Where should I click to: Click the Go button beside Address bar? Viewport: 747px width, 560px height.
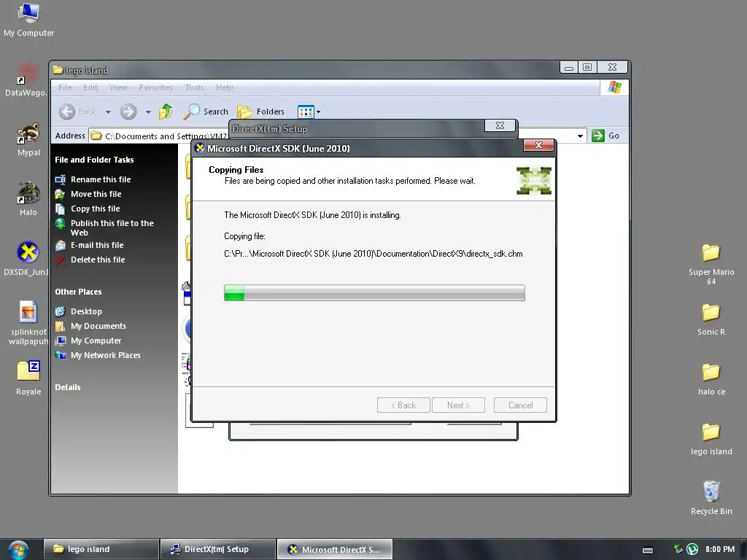pos(605,136)
